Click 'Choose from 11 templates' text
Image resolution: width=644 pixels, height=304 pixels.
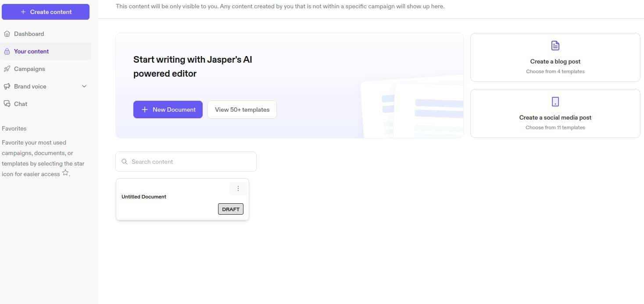click(555, 127)
